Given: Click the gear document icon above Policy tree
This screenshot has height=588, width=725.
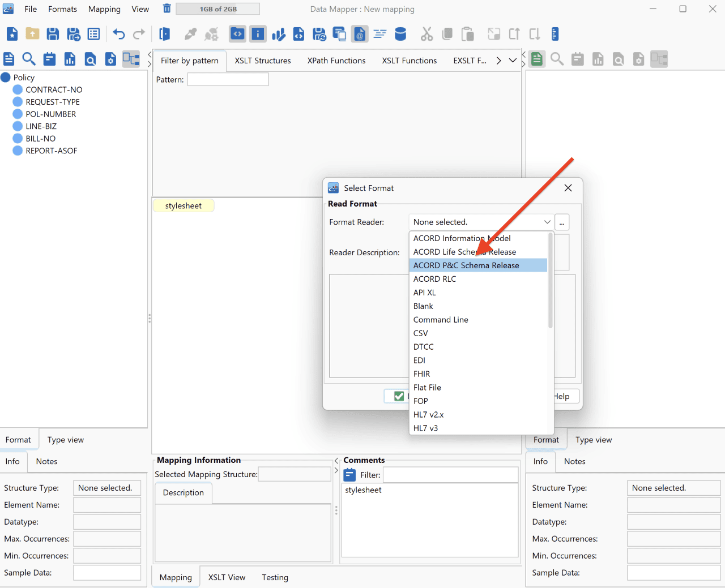Looking at the screenshot, I should [x=110, y=59].
